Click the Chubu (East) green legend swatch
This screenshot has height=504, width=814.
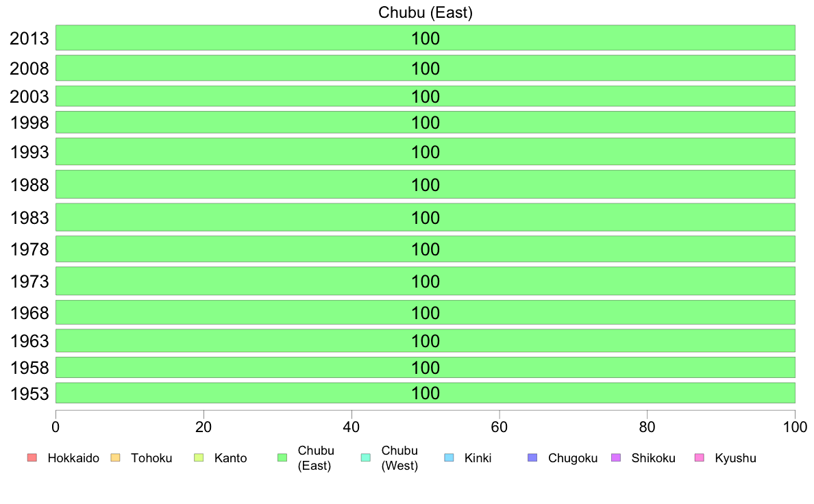[x=282, y=457]
